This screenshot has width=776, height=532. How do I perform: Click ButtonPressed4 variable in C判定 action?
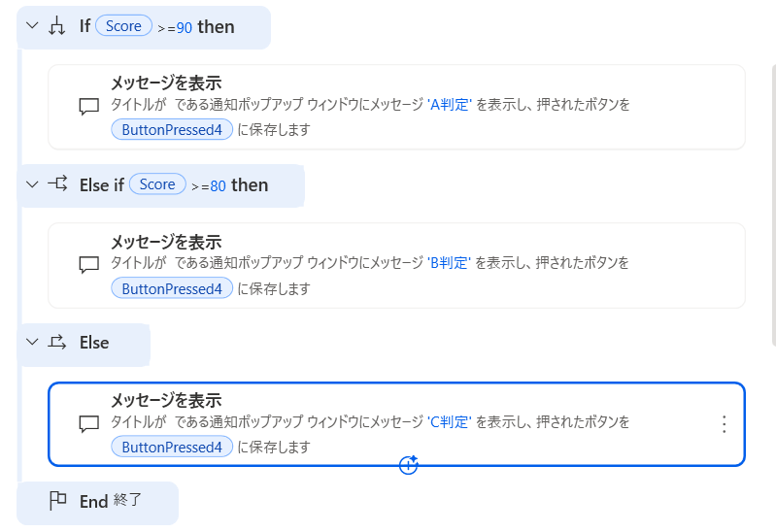(172, 448)
